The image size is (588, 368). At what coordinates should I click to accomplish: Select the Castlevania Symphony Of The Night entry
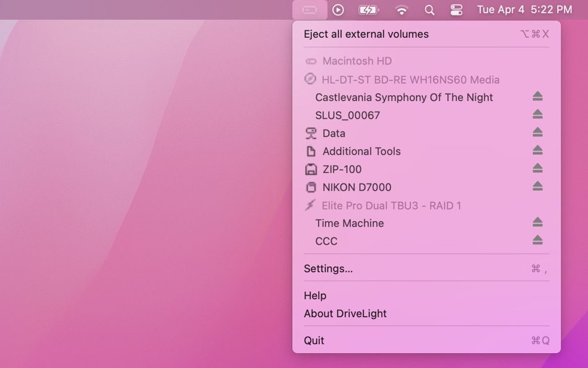coord(404,98)
